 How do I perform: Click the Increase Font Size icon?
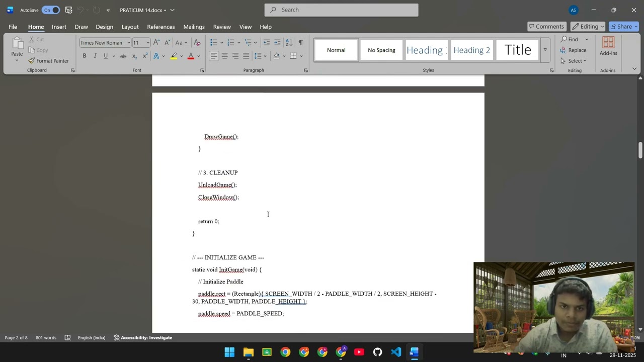(x=156, y=42)
